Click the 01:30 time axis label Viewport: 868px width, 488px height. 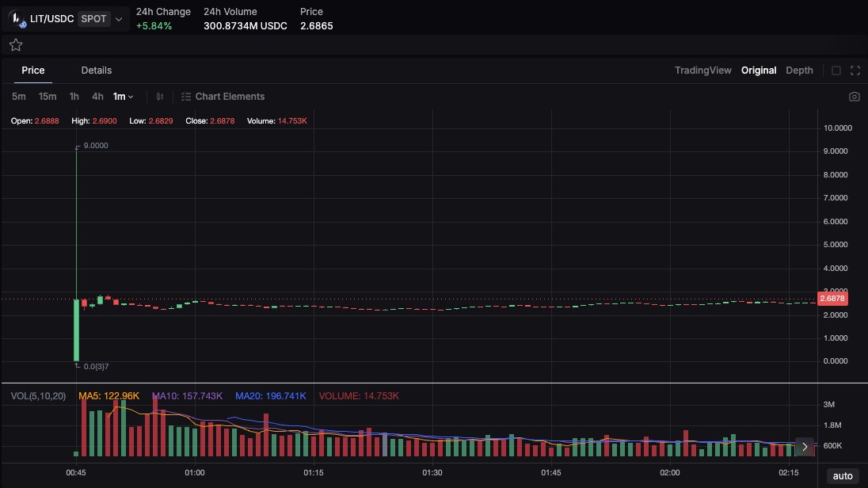pyautogui.click(x=432, y=472)
